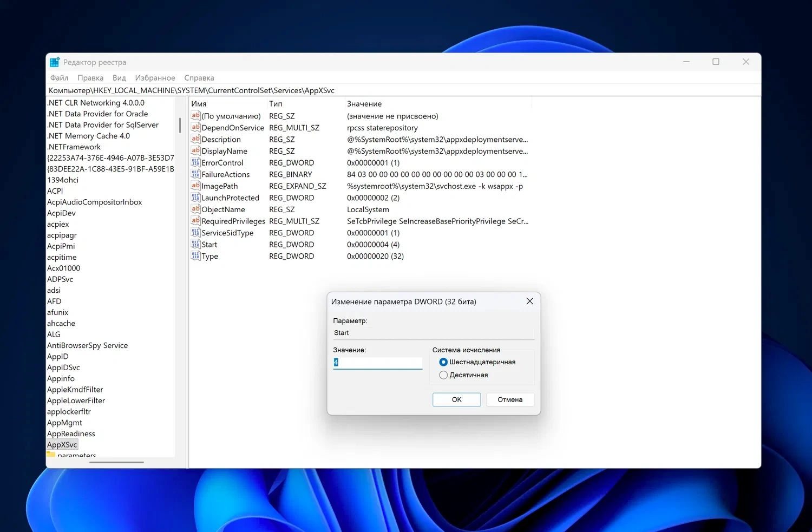Click the Start DWORD value icon
Screen dimensions: 812x532
click(x=195, y=244)
